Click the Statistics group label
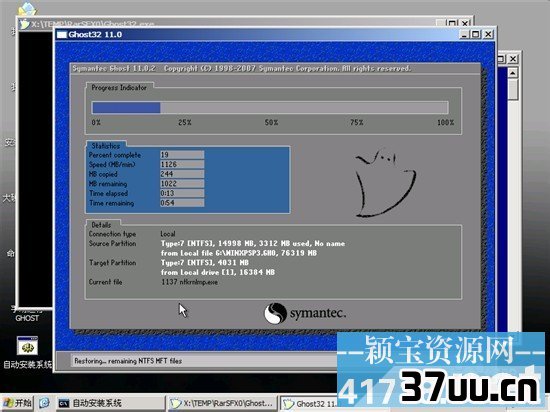The height and width of the screenshot is (412, 550). coord(106,146)
